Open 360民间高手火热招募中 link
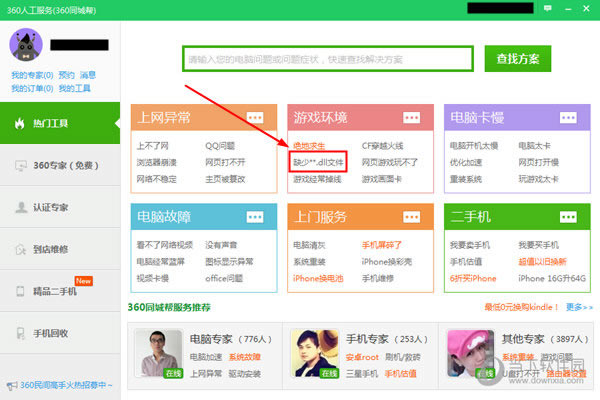 click(x=66, y=385)
